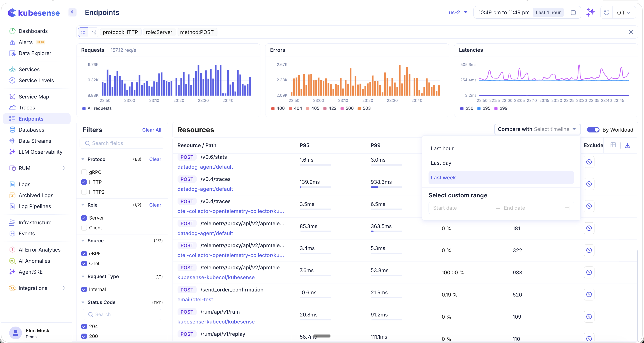Viewport: 644px width, 343px height.
Task: Collapse the Status Code filter section
Action: click(x=83, y=302)
